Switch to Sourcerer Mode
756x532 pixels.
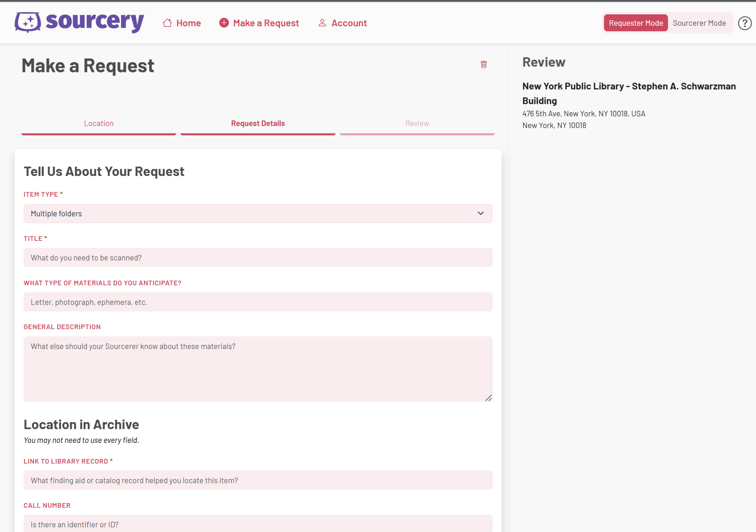click(699, 23)
